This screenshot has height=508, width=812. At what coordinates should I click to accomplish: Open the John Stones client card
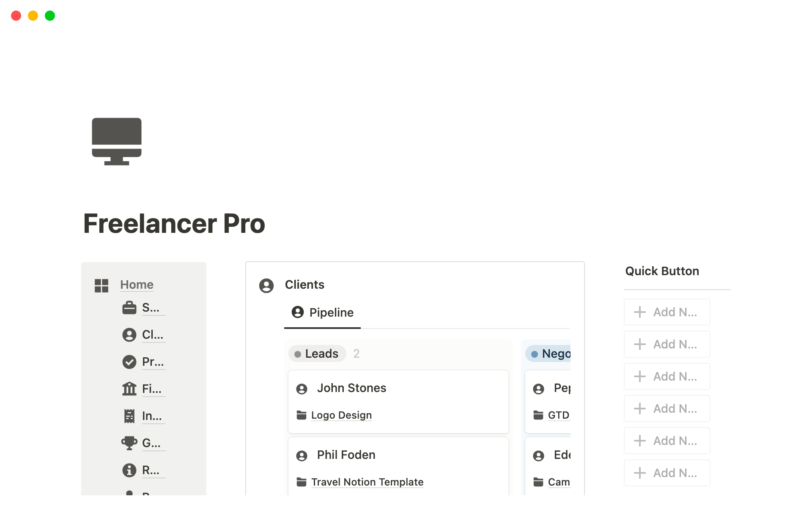pyautogui.click(x=351, y=388)
